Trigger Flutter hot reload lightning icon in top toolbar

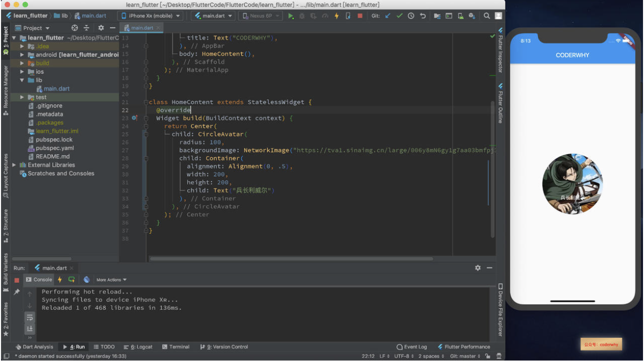tap(337, 16)
